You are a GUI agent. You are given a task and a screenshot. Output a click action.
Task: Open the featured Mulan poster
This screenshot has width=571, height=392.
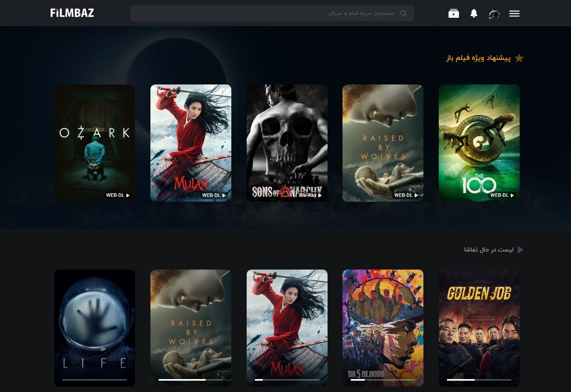(191, 143)
